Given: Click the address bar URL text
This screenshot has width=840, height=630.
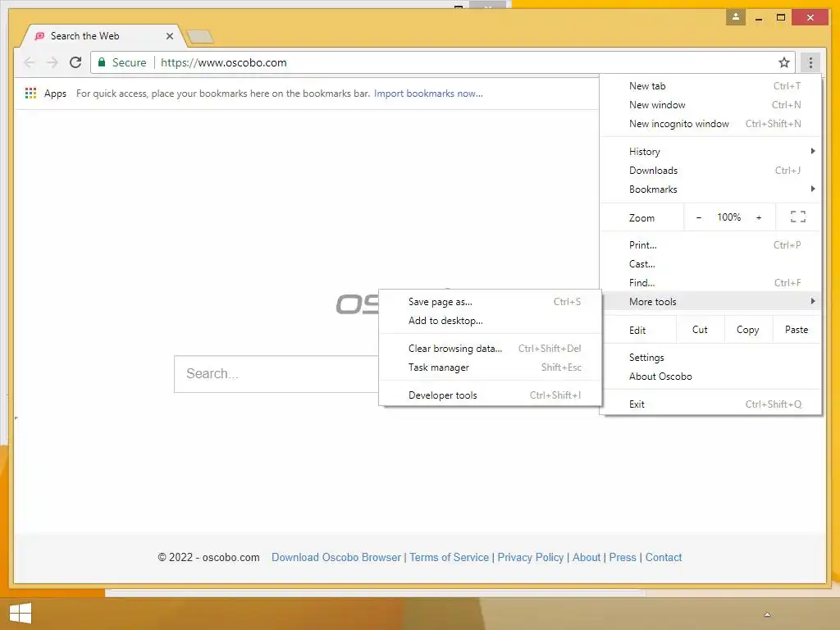Looking at the screenshot, I should (223, 62).
